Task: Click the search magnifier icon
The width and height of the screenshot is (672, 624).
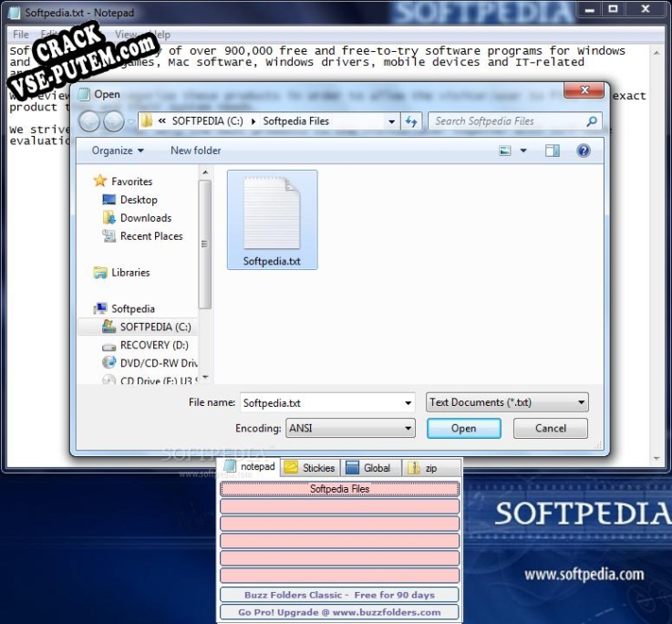Action: click(x=592, y=121)
